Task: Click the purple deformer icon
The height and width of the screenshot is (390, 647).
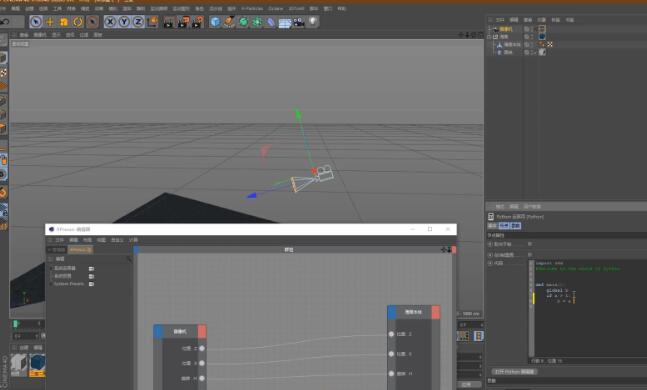Action: [x=271, y=22]
